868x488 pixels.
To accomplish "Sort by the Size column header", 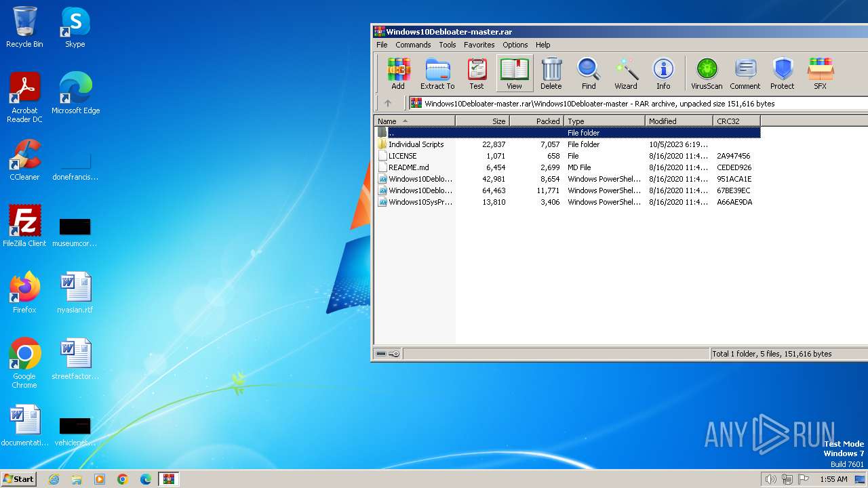I will (482, 121).
